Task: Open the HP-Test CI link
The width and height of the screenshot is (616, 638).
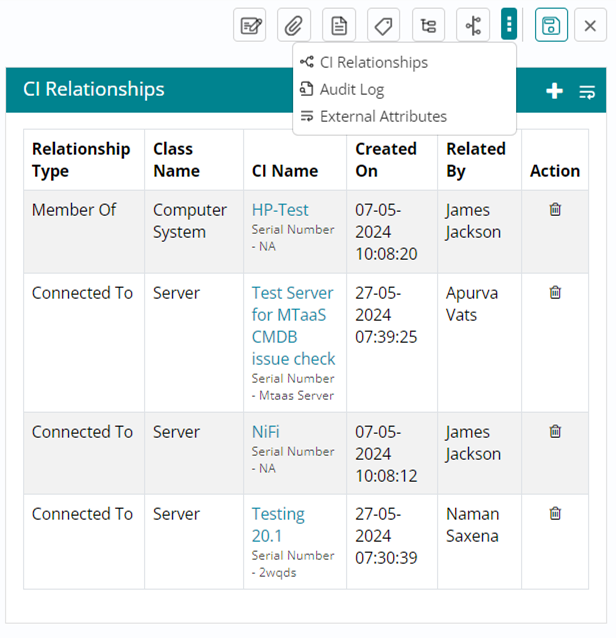Action: coord(280,210)
